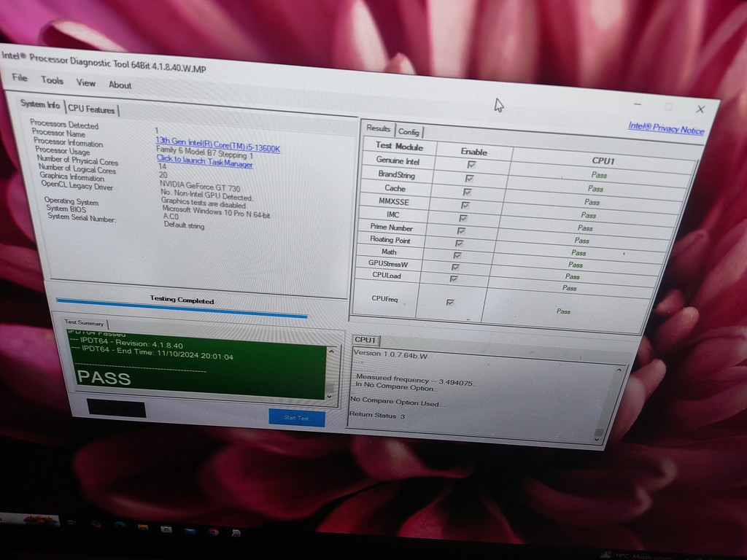Click the IPDT64 End Time summary line
The width and height of the screenshot is (747, 560).
152,353
